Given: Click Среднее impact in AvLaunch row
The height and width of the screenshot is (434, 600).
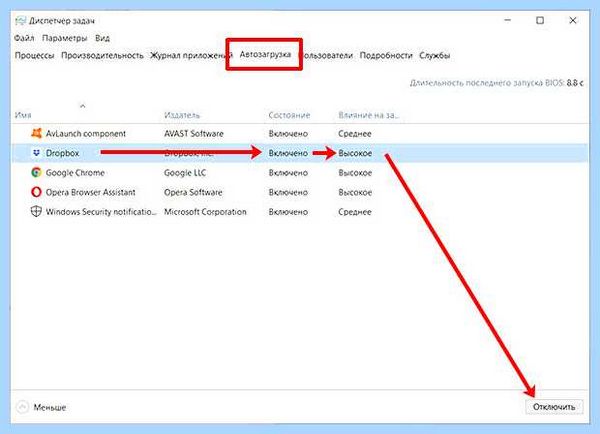Looking at the screenshot, I should [355, 134].
